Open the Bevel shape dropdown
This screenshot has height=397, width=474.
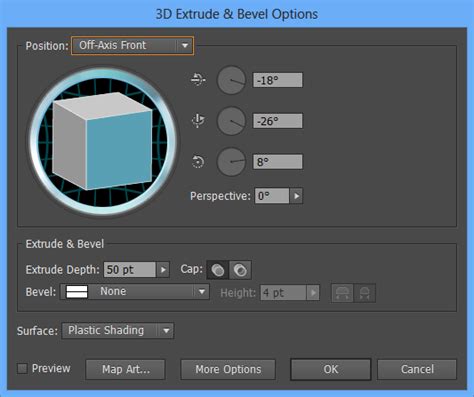point(135,292)
